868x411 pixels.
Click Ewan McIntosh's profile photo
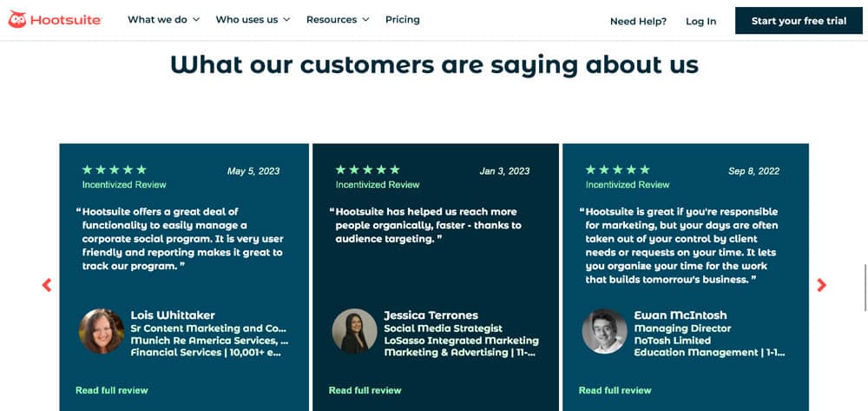pos(604,331)
